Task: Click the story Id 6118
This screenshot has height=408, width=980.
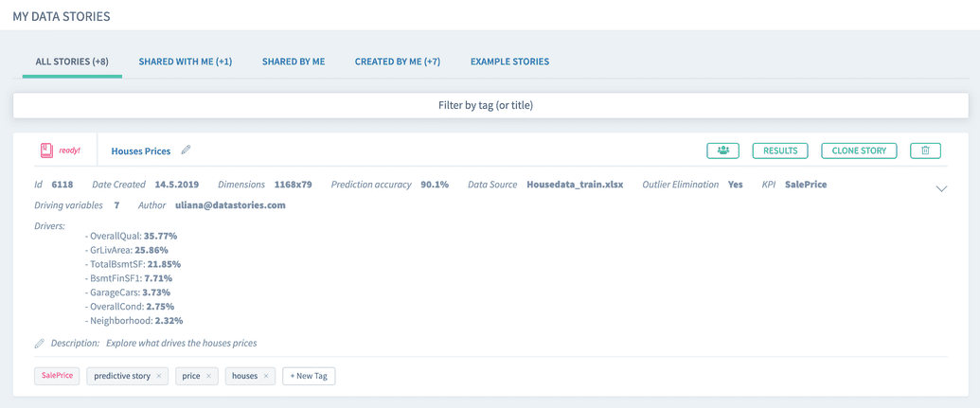Action: pyautogui.click(x=62, y=185)
